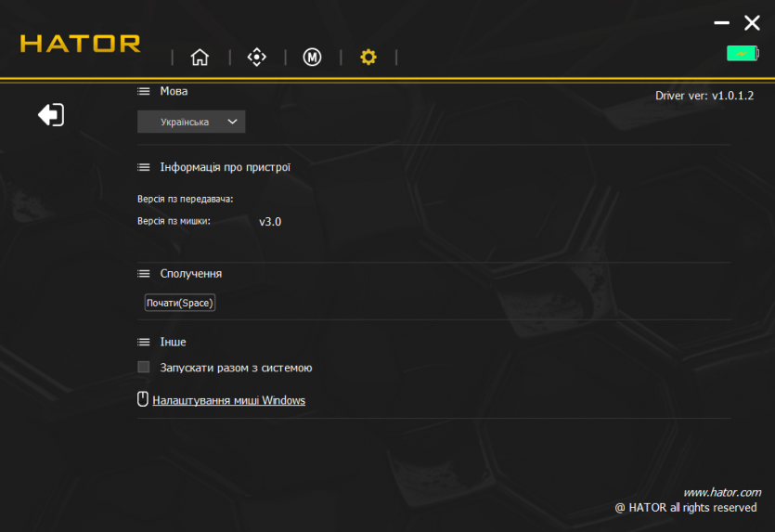The image size is (775, 532).
Task: Click the green battery status icon
Action: pyautogui.click(x=742, y=54)
